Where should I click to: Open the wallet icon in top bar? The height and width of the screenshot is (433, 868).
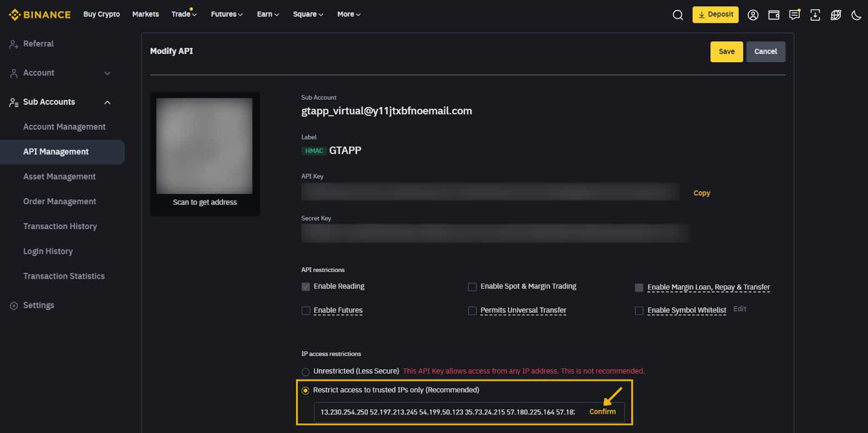click(x=774, y=15)
